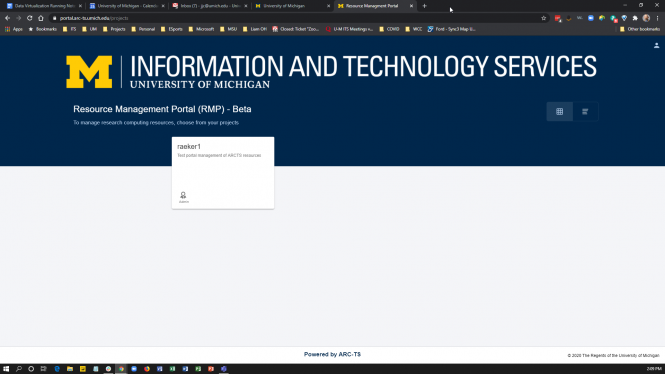This screenshot has width=665, height=374.
Task: Open Windows taskbar search
Action: pos(19,369)
